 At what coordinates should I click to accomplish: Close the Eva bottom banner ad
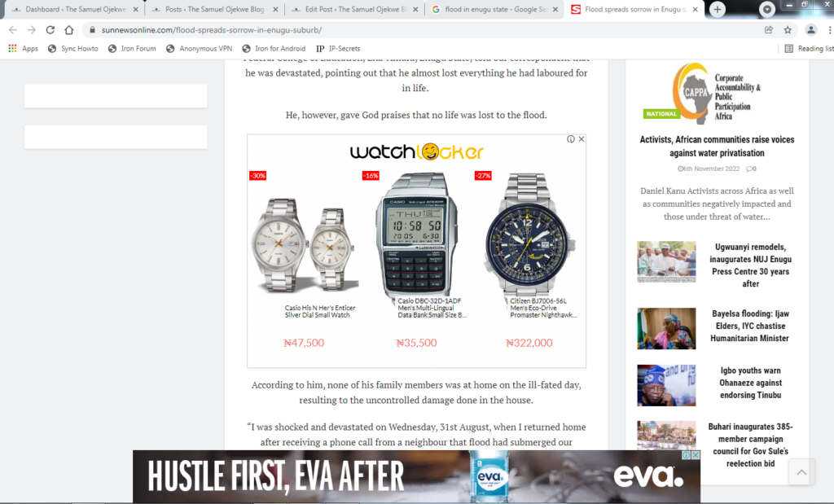click(x=696, y=455)
